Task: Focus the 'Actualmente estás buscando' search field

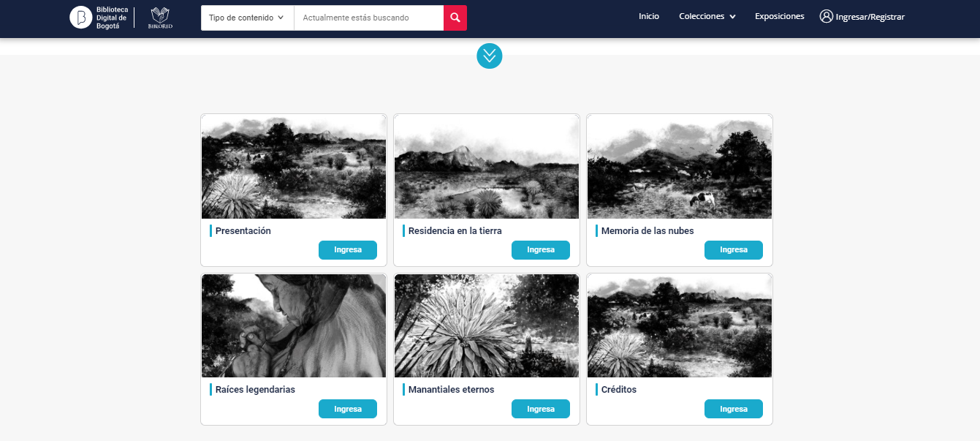Action: tap(369, 18)
